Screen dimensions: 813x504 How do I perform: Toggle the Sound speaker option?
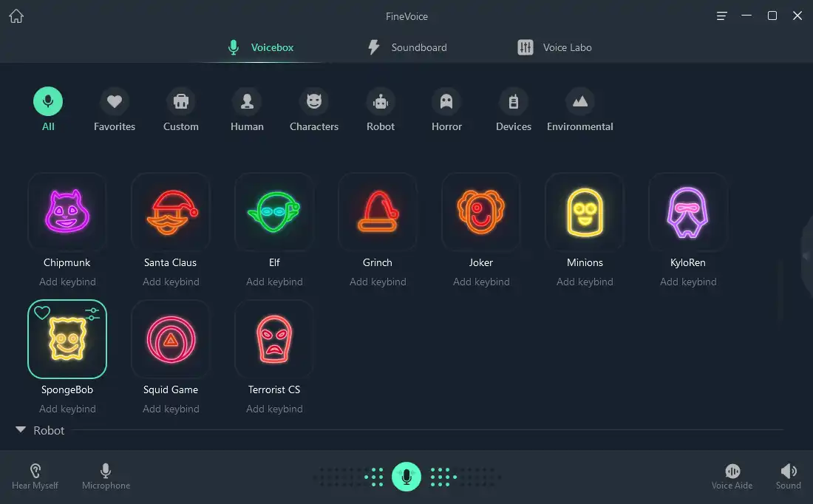point(788,477)
